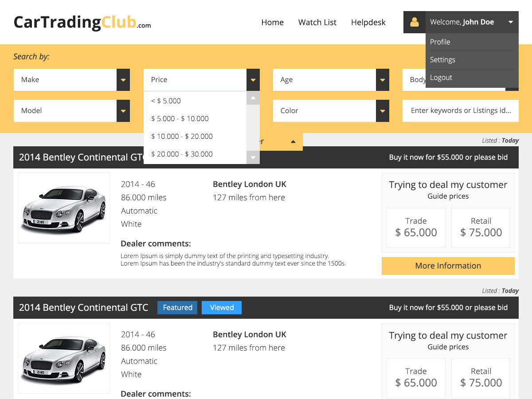This screenshot has width=532, height=399.
Task: Choose the $ 20.000 - $ 30.000 option
Action: click(x=182, y=154)
